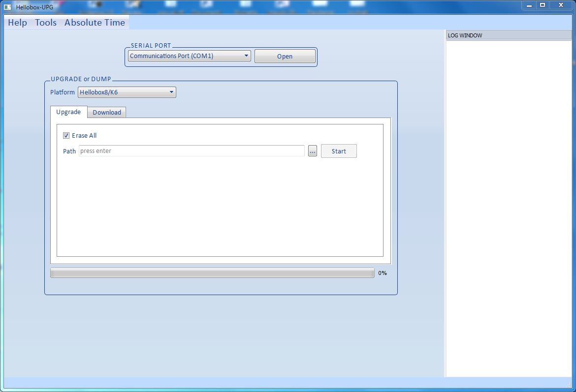Open the Tools menu
Screen dimensions: 576x392
pyautogui.click(x=46, y=23)
